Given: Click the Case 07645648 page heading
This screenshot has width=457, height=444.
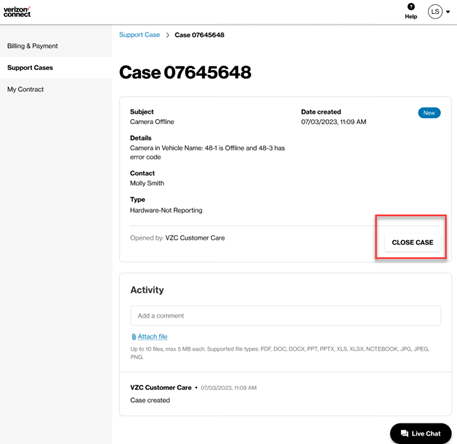Looking at the screenshot, I should pyautogui.click(x=185, y=72).
